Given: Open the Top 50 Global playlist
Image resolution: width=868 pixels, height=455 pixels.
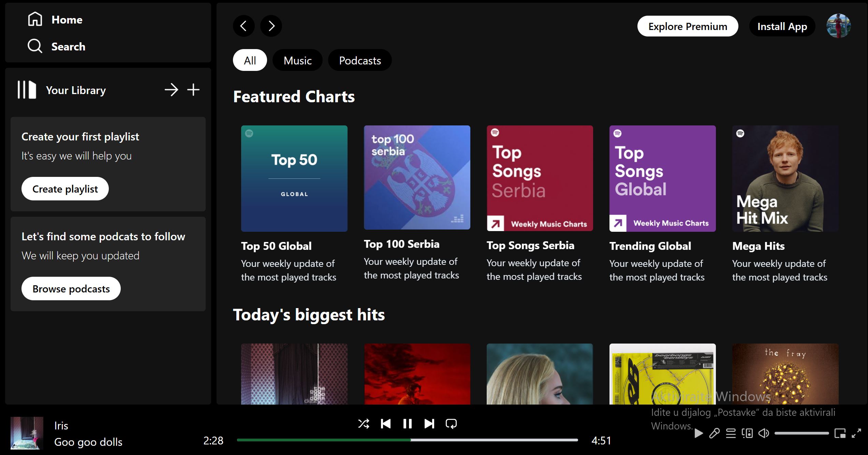Looking at the screenshot, I should (294, 179).
